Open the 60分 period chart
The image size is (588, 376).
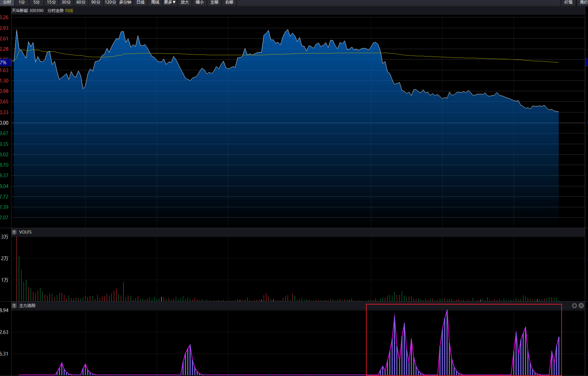click(x=81, y=2)
